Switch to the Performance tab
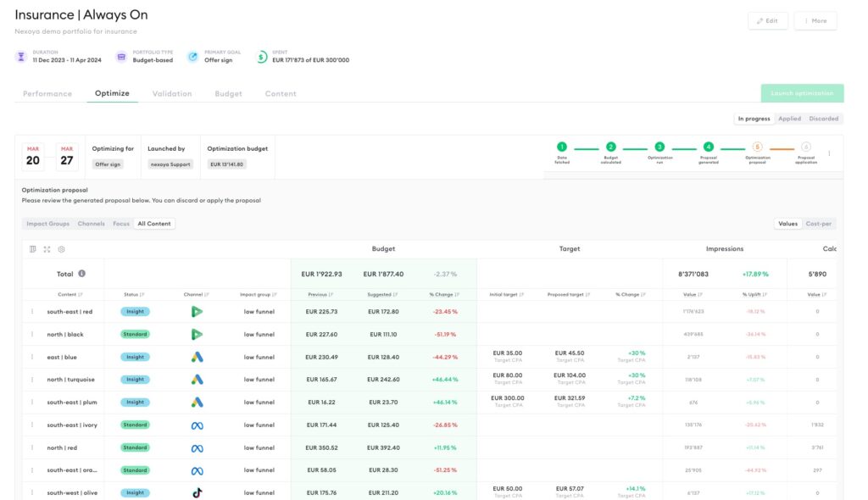Screen dimensions: 868x500 47,93
